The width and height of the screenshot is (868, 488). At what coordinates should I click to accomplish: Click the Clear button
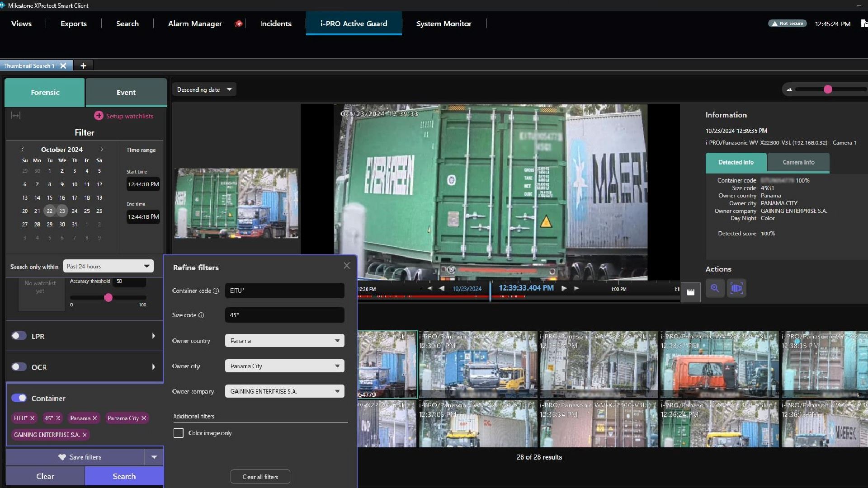(x=45, y=476)
